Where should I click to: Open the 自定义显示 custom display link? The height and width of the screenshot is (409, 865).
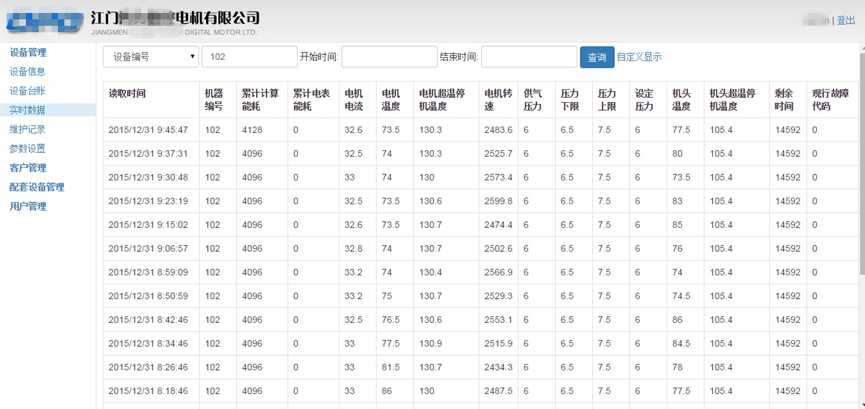point(639,57)
